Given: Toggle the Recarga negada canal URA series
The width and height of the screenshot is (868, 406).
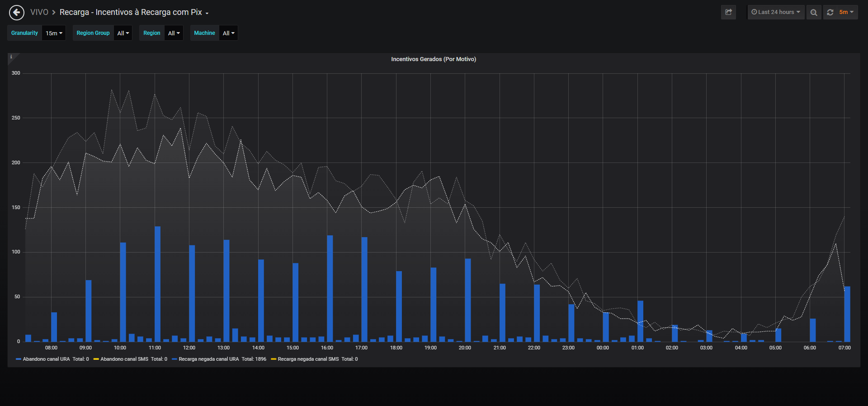Looking at the screenshot, I should pos(209,359).
